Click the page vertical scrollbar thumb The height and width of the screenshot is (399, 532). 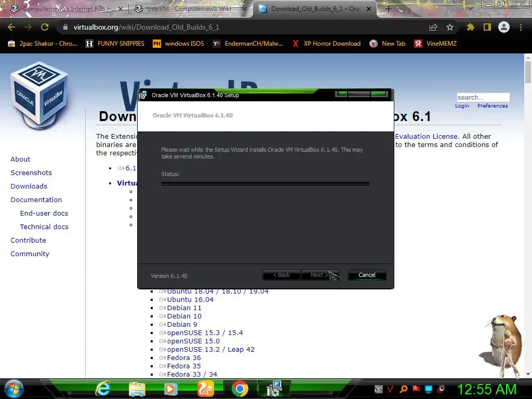tap(528, 72)
